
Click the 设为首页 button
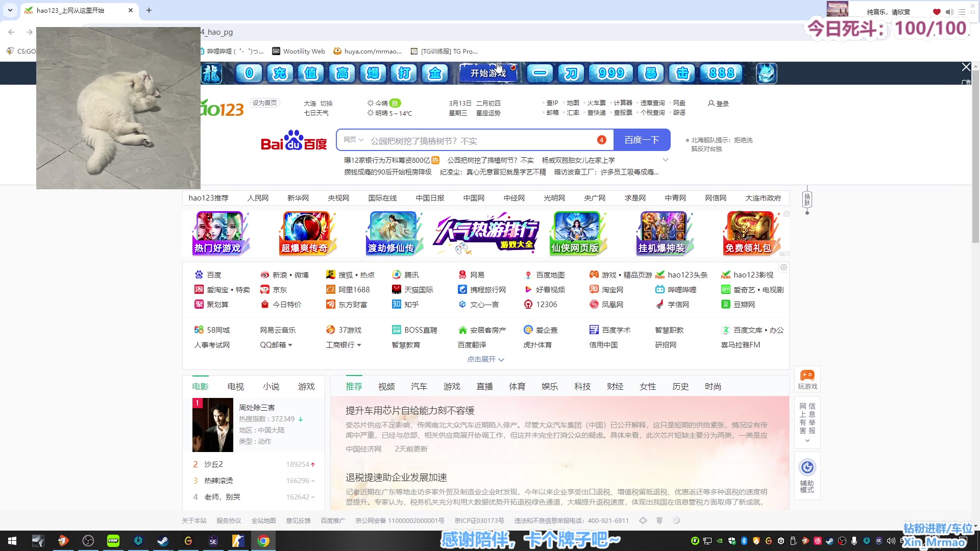tap(264, 103)
